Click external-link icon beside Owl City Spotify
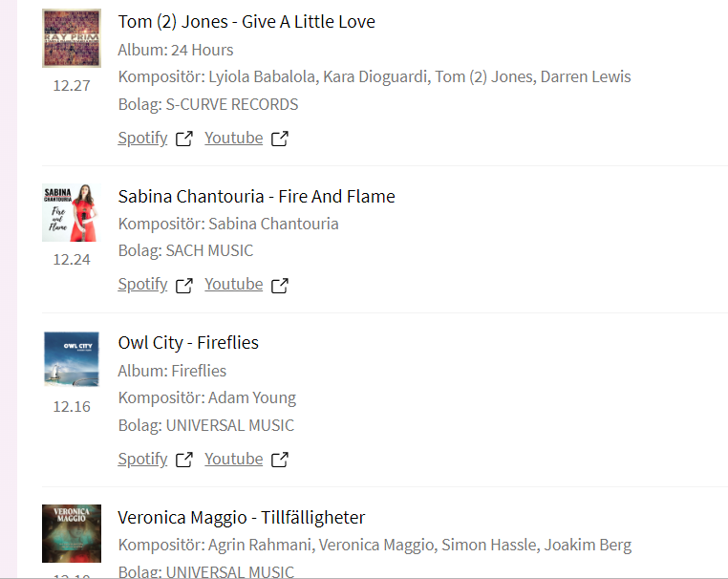This screenshot has height=579, width=728. tap(184, 460)
